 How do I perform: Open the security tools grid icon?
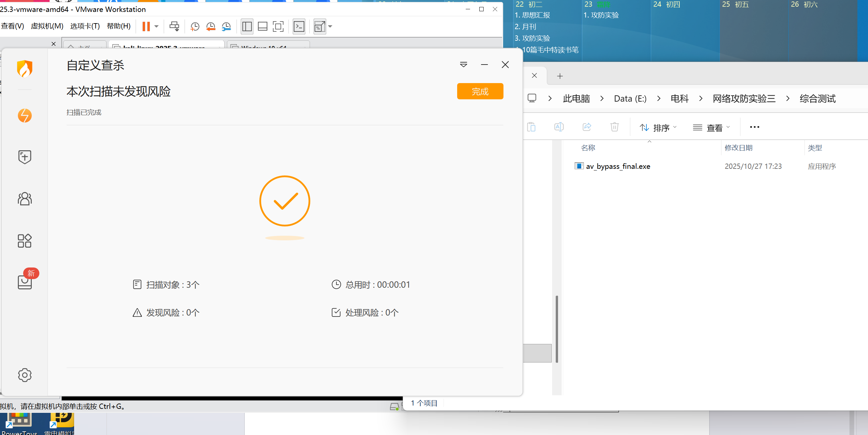click(24, 241)
